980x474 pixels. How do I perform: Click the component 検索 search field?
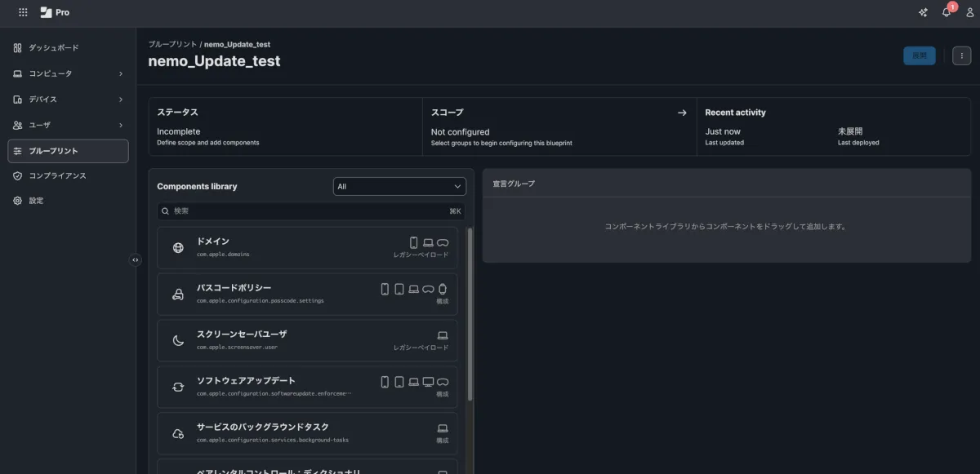(310, 211)
